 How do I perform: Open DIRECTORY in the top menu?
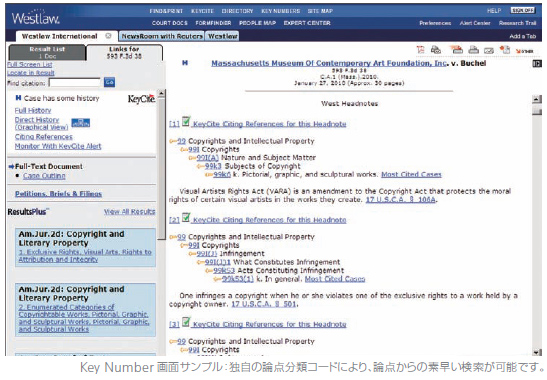coord(238,11)
